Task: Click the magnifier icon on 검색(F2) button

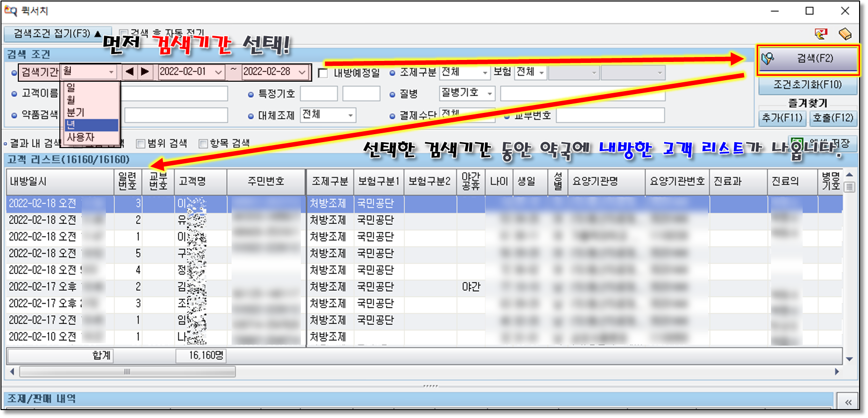Action: 768,59
